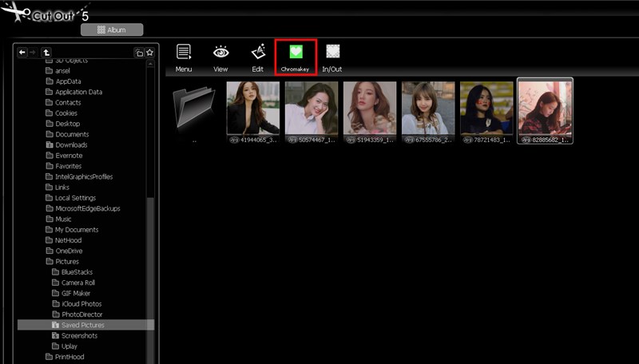This screenshot has height=364, width=639.
Task: Open the parent folder thumbnail
Action: point(194,110)
